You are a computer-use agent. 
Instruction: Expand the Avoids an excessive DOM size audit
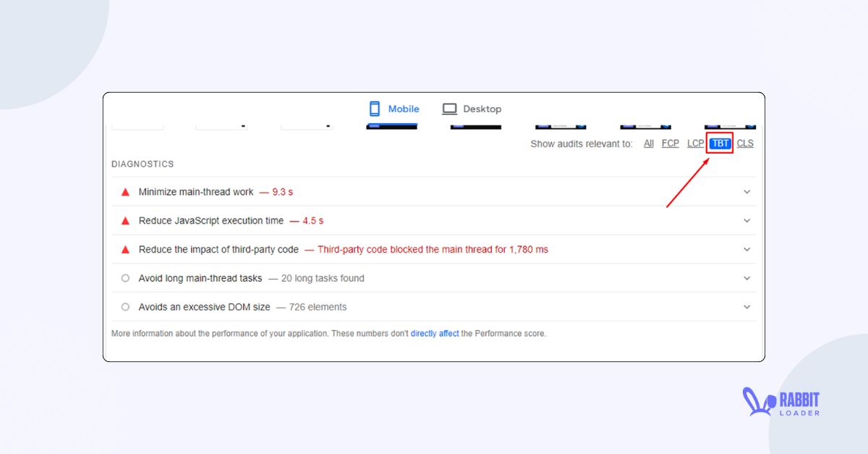coord(746,307)
